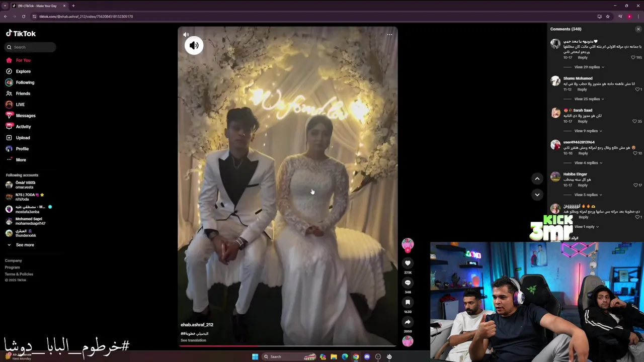Expand View 1 reply
644x362 pixels.
pyautogui.click(x=587, y=227)
